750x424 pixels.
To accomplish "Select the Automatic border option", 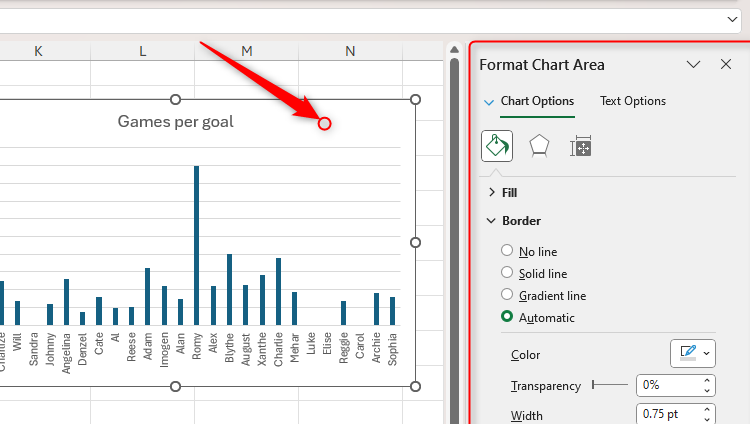I will 508,317.
